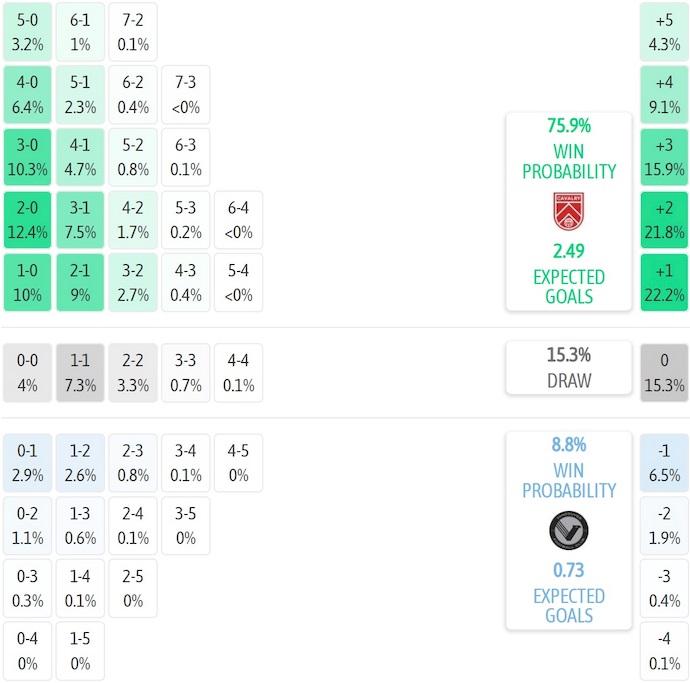Click the 0-0 scoreline tile

27,373
